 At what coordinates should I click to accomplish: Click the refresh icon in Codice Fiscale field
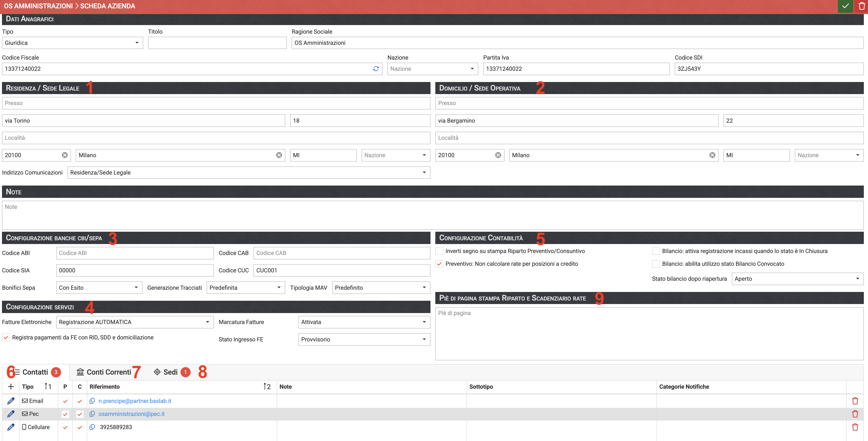point(376,69)
